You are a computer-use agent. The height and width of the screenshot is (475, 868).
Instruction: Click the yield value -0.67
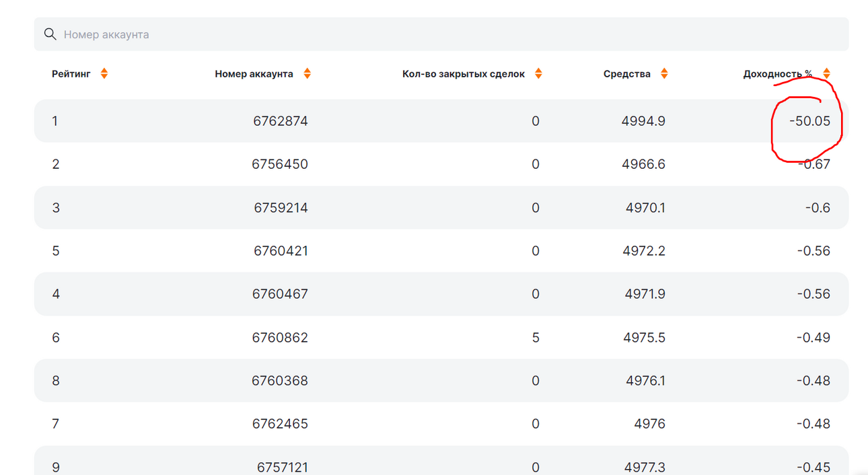(814, 164)
